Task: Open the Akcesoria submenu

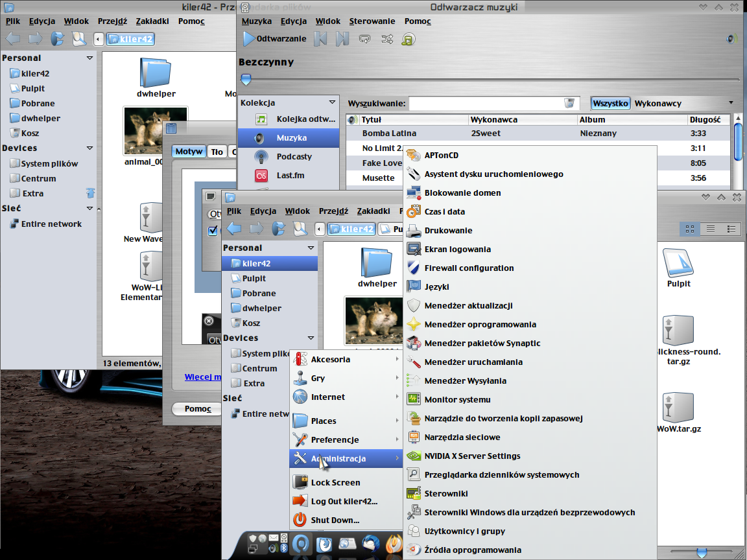Action: click(x=346, y=360)
